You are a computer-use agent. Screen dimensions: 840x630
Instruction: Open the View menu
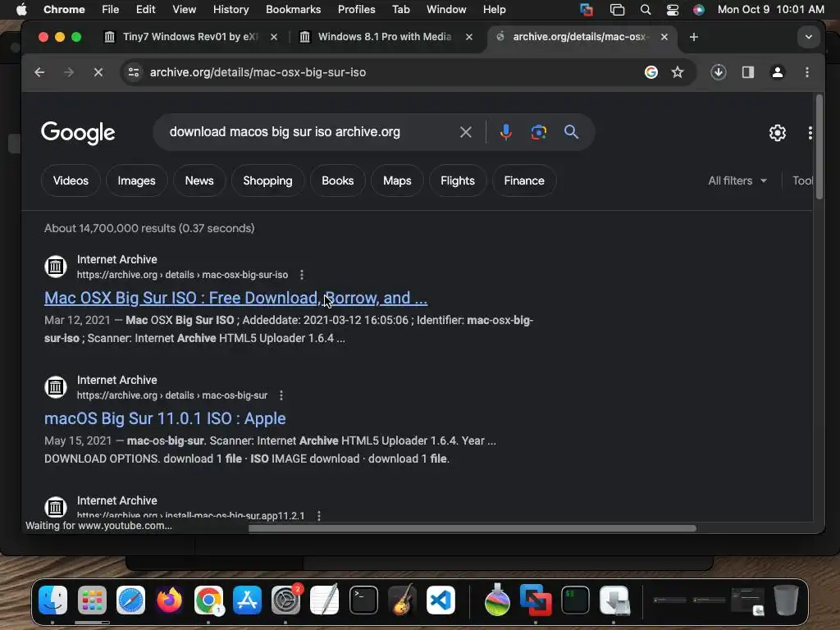[184, 10]
